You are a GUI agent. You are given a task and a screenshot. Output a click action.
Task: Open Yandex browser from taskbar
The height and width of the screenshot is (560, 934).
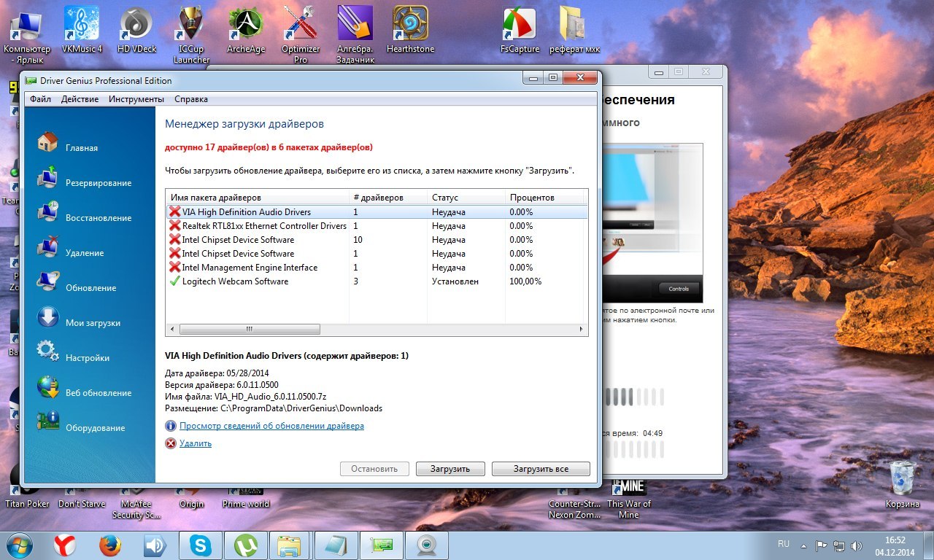(64, 545)
